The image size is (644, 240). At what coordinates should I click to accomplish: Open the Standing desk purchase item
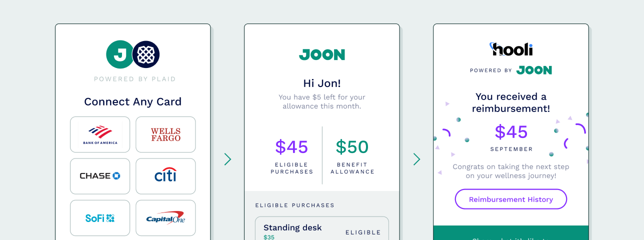click(322, 228)
